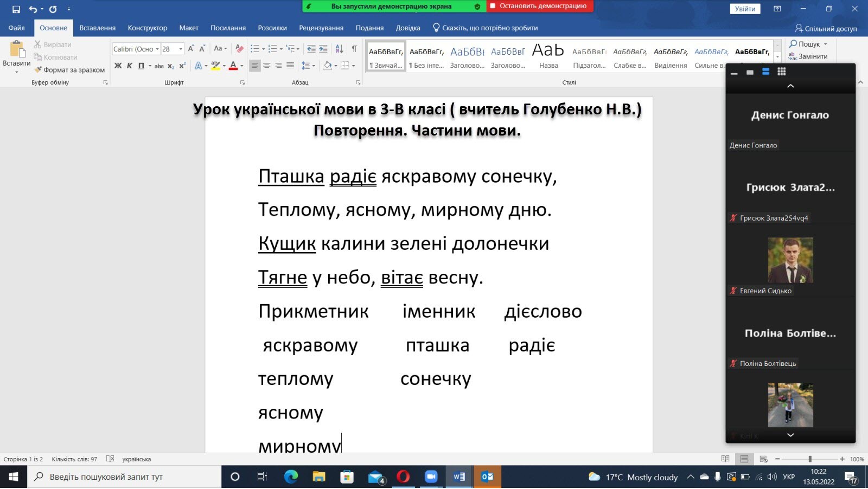This screenshot has width=868, height=489.
Task: Click the Замінити replace button
Action: [x=808, y=56]
